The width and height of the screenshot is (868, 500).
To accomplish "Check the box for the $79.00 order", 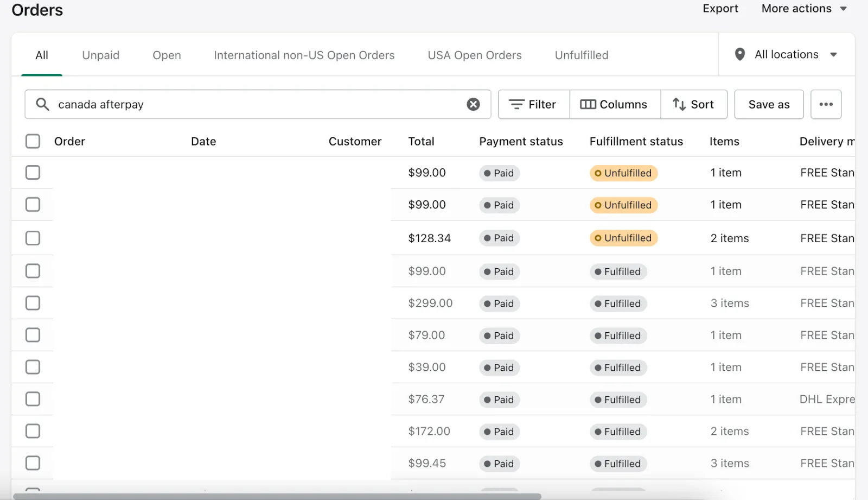I will 33,335.
